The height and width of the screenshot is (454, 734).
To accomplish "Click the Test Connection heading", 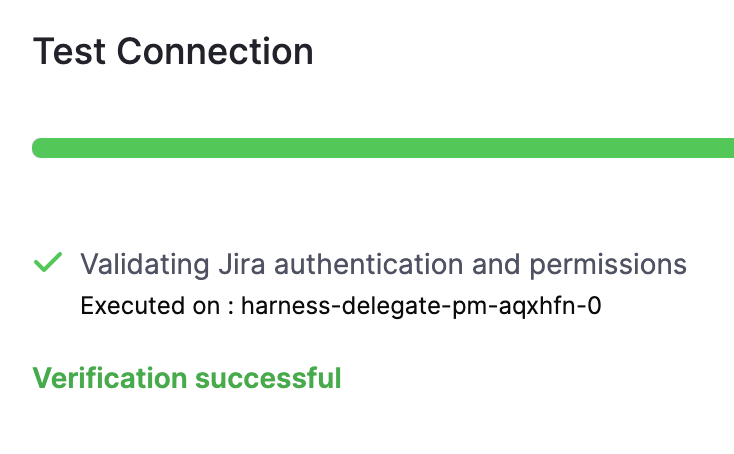I will [x=173, y=51].
